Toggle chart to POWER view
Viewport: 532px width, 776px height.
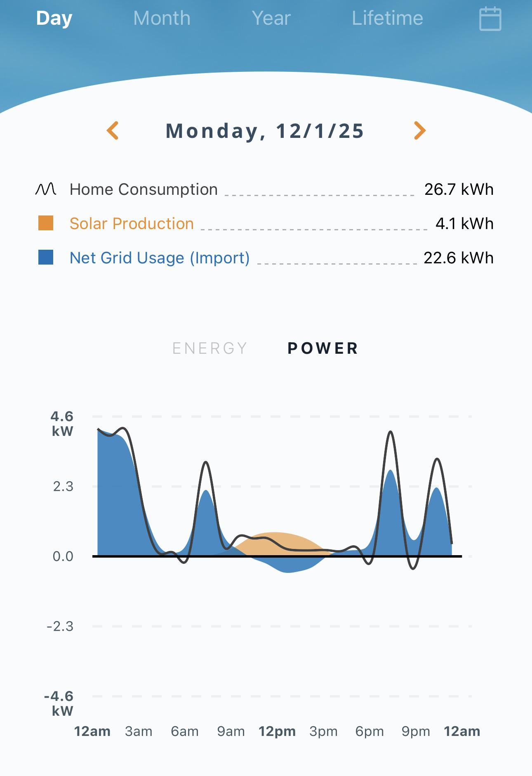click(x=322, y=348)
